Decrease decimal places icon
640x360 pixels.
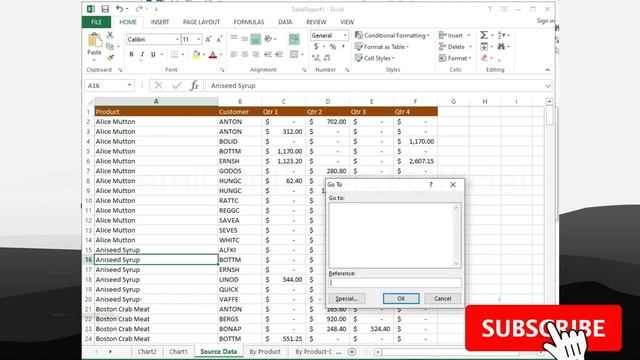[x=327, y=58]
